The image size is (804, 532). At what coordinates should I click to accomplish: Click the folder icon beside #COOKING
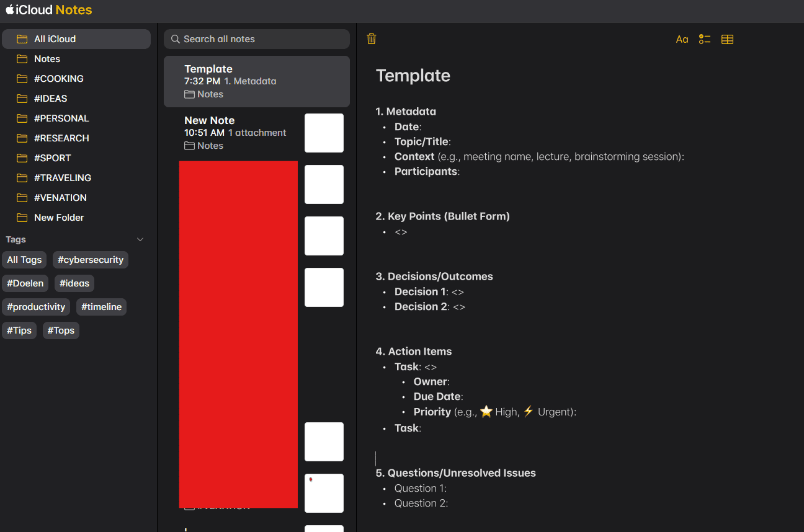pos(22,79)
